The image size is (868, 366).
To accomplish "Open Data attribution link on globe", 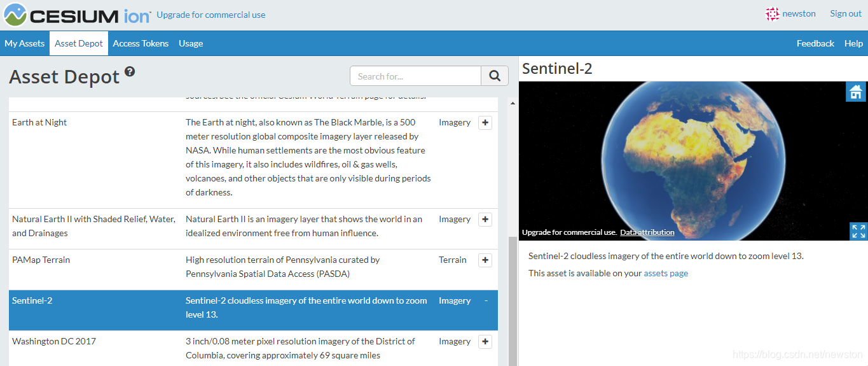I will click(x=647, y=232).
